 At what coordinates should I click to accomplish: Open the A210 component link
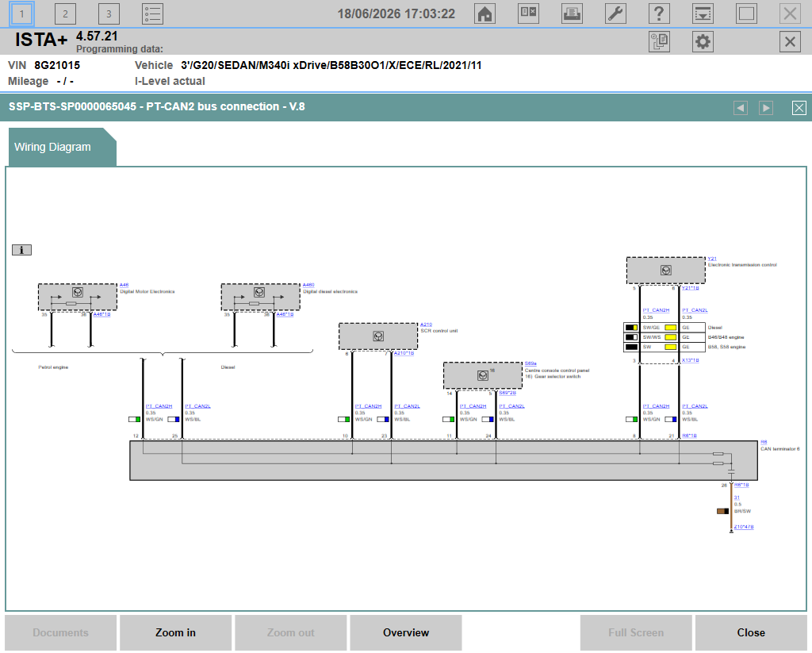(x=426, y=325)
